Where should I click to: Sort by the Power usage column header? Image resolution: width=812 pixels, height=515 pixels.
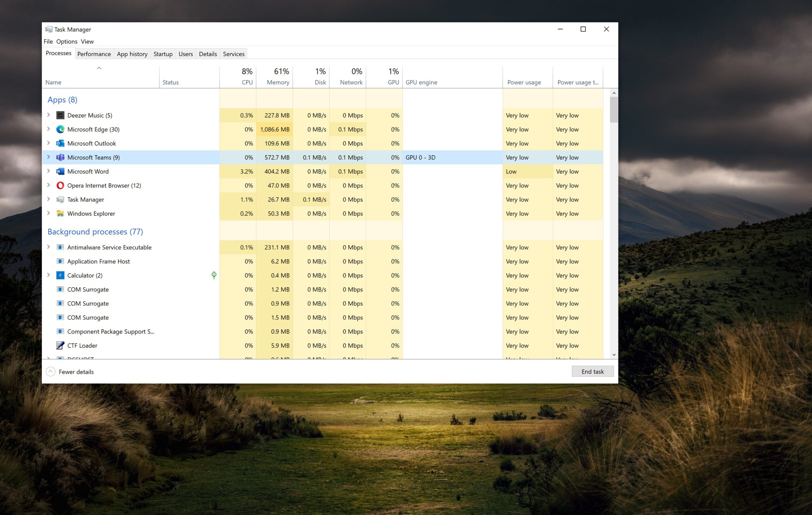point(528,77)
